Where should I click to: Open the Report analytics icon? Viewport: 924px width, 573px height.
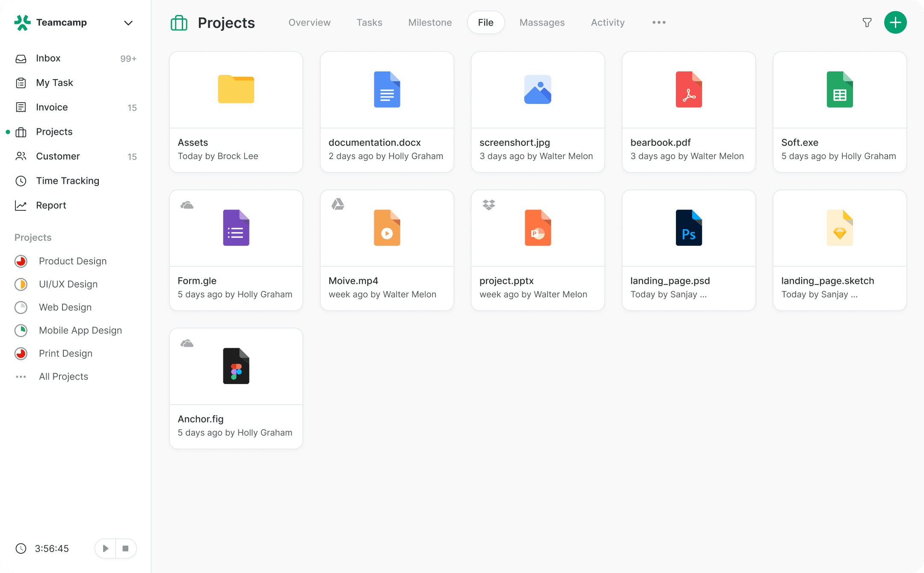(x=21, y=205)
